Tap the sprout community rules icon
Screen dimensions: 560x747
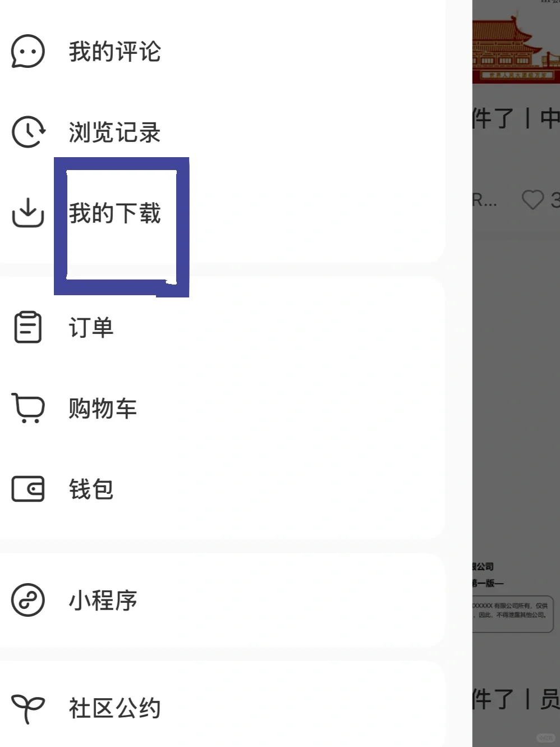point(27,709)
